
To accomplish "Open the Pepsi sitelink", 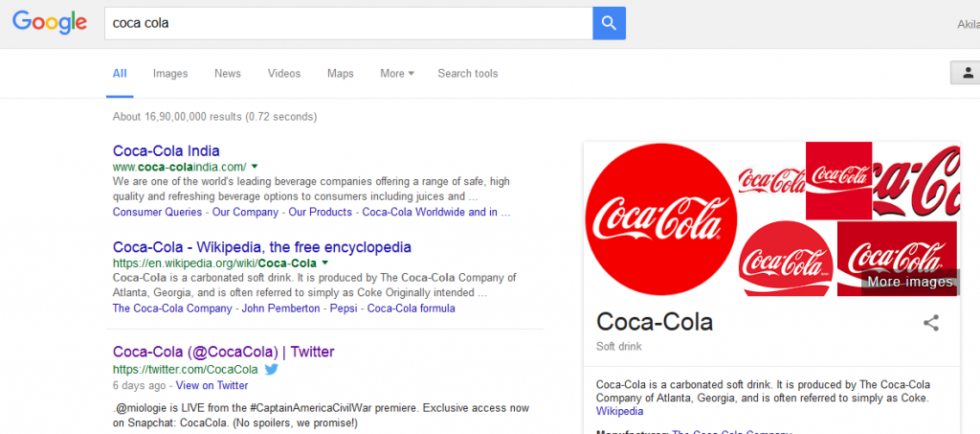I will (344, 308).
